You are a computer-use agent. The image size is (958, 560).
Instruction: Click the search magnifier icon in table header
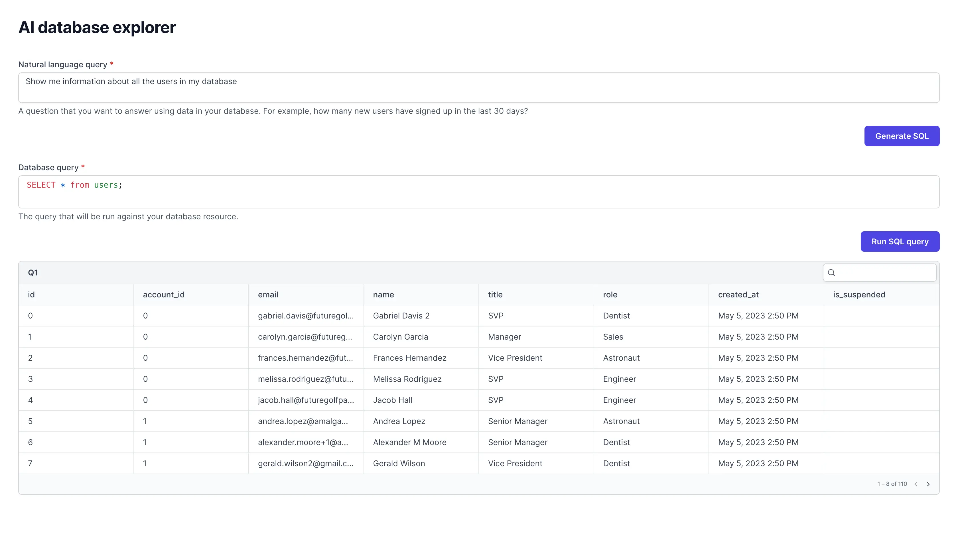tap(831, 273)
